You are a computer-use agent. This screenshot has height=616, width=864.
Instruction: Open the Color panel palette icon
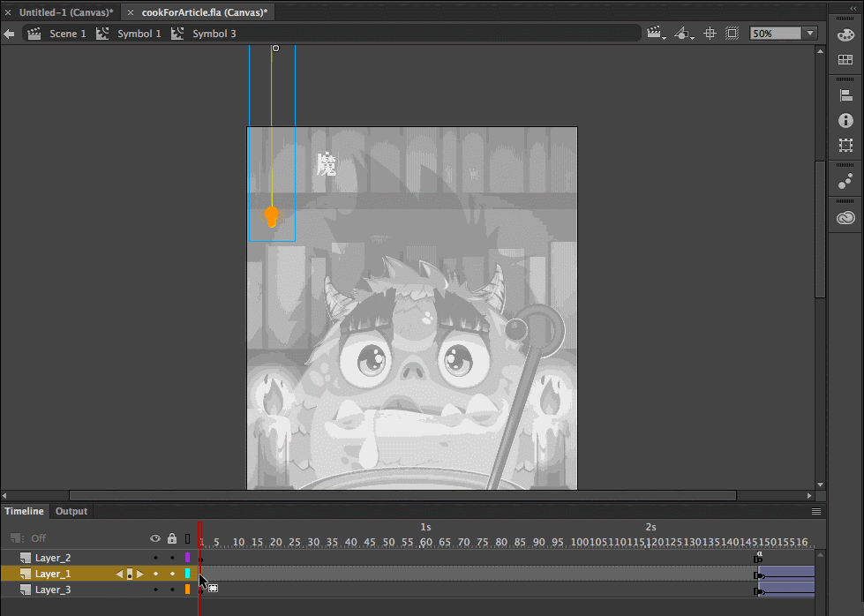click(x=845, y=34)
